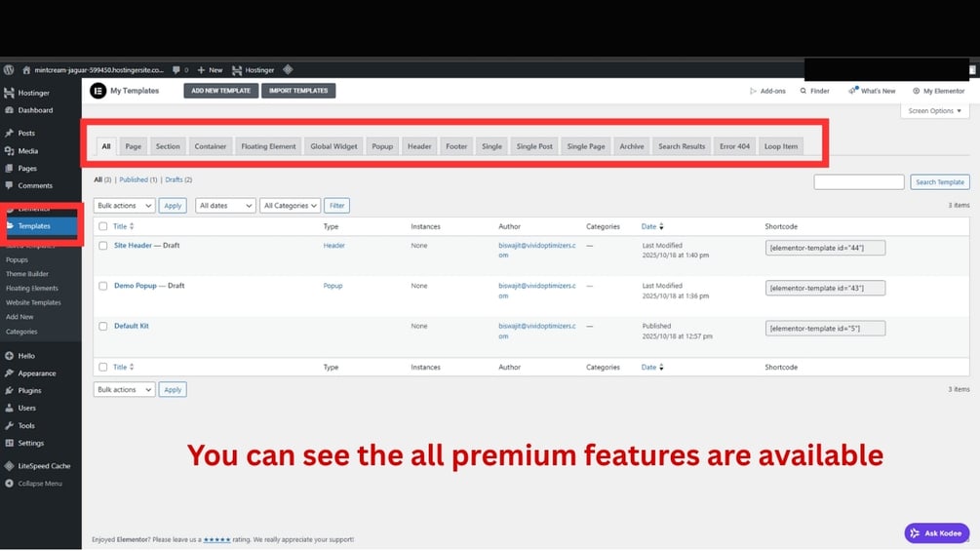Open What's New notifications
This screenshot has width=980, height=551.
click(872, 92)
